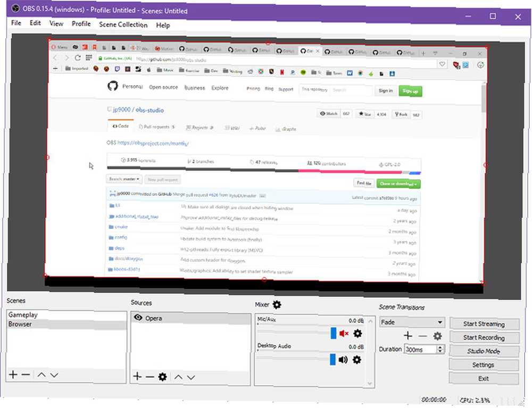
Task: Click the obsproject.com/mantis link in preview
Action: click(x=153, y=143)
